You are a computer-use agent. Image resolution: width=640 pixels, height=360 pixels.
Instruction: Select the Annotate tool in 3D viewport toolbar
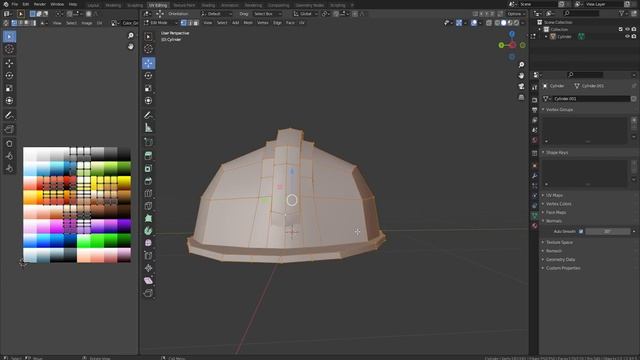[x=149, y=115]
